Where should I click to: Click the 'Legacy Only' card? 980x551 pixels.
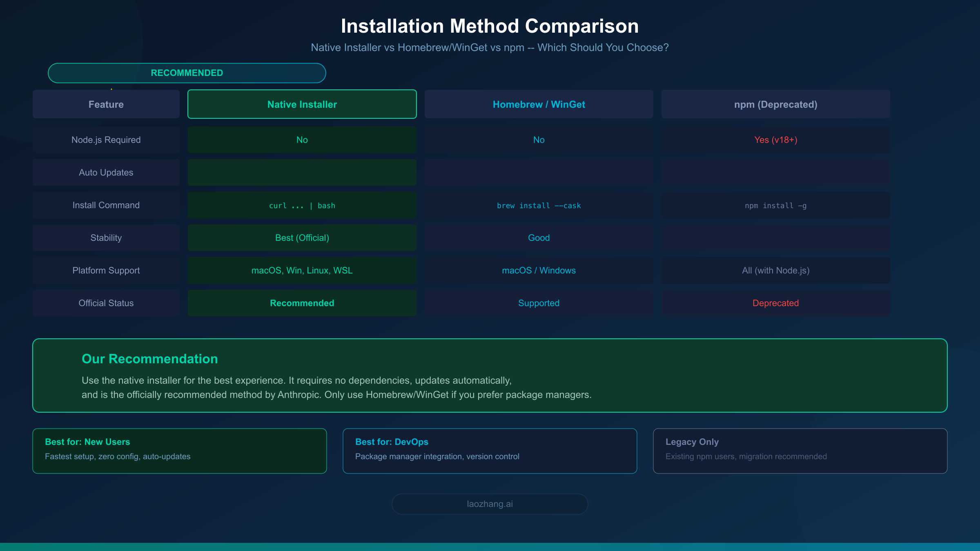800,451
